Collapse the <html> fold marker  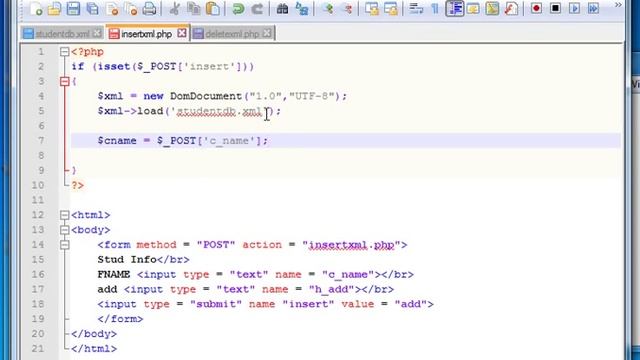tap(64, 215)
